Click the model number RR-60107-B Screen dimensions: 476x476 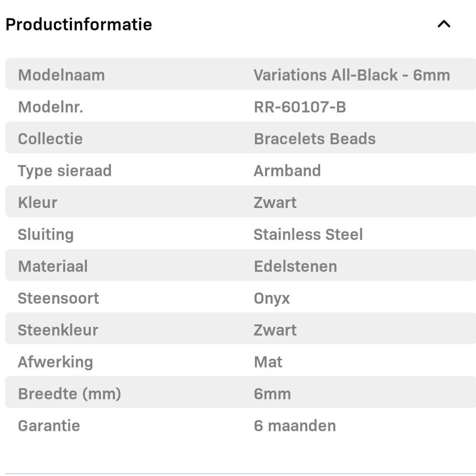(300, 107)
